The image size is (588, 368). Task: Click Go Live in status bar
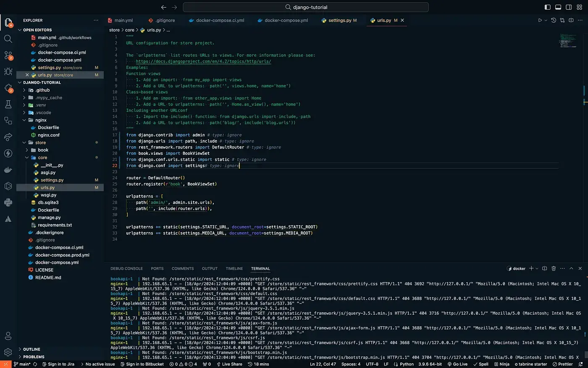[x=457, y=364]
